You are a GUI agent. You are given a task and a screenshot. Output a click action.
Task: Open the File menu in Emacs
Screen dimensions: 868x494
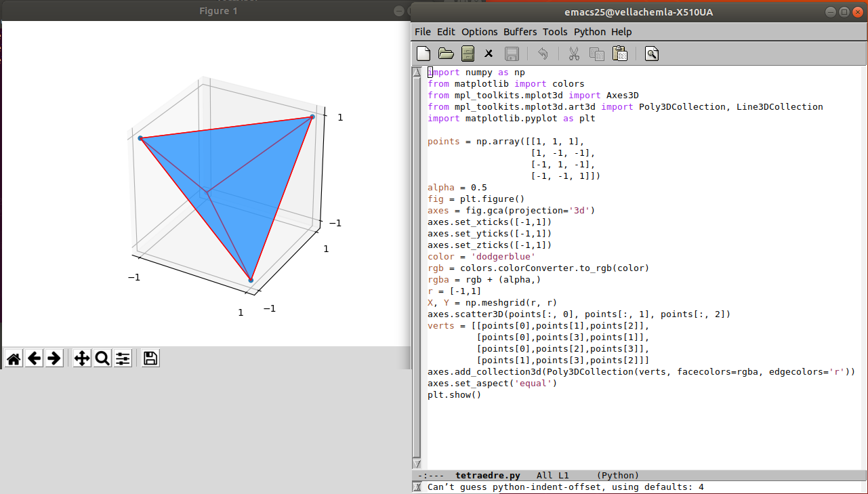pyautogui.click(x=422, y=32)
